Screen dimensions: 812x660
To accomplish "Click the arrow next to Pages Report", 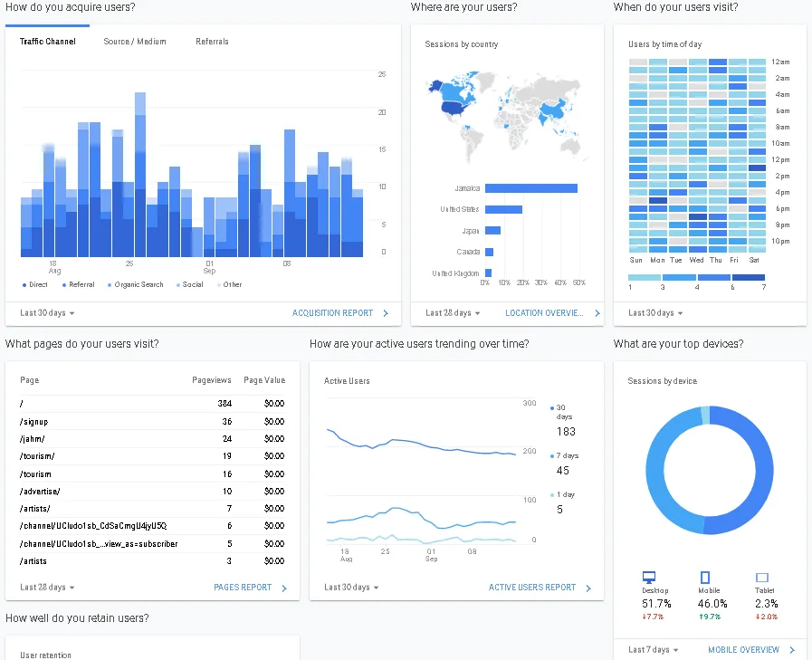I will [283, 588].
